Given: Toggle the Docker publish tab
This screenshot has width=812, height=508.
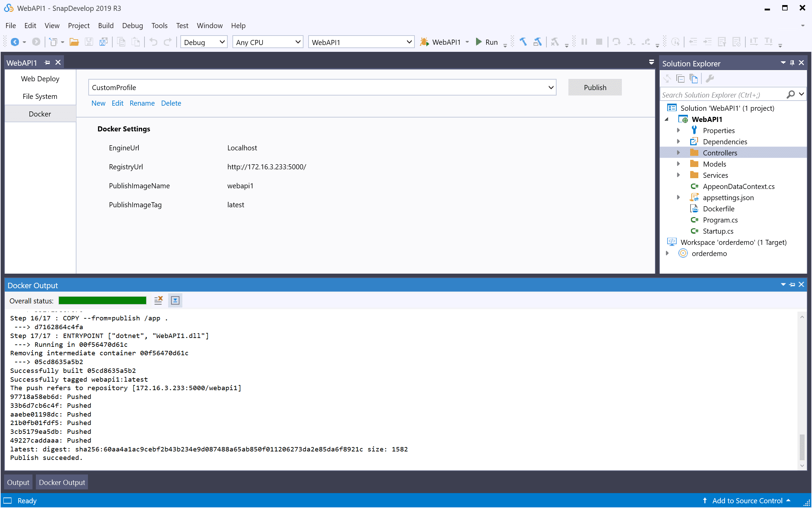Looking at the screenshot, I should [x=39, y=113].
